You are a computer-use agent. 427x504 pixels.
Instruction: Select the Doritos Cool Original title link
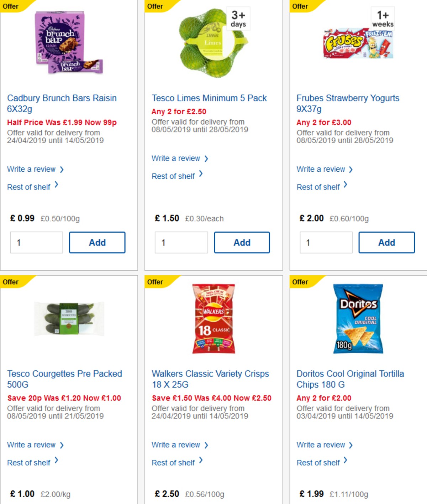tap(350, 379)
